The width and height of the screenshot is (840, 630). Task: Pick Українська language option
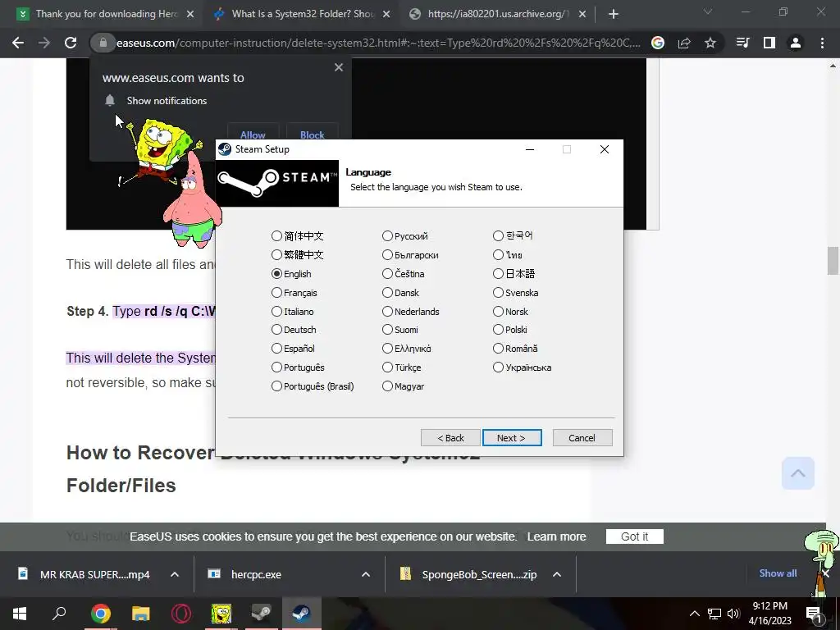pos(498,367)
